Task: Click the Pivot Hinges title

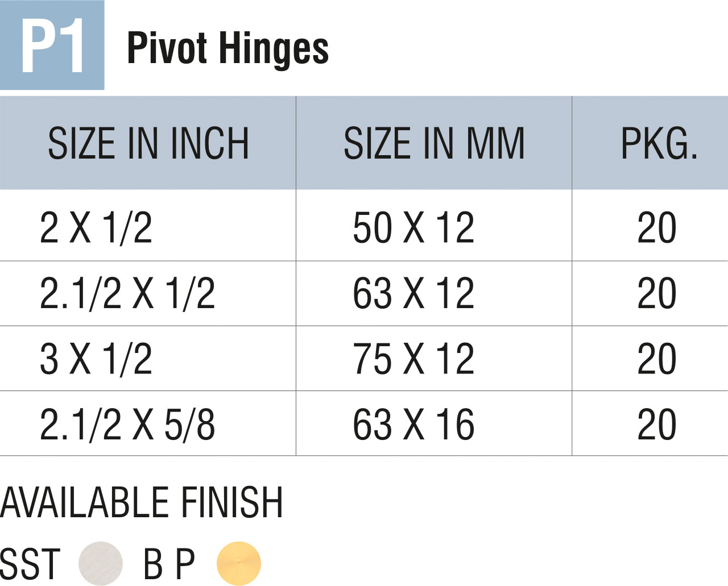Action: pyautogui.click(x=227, y=48)
